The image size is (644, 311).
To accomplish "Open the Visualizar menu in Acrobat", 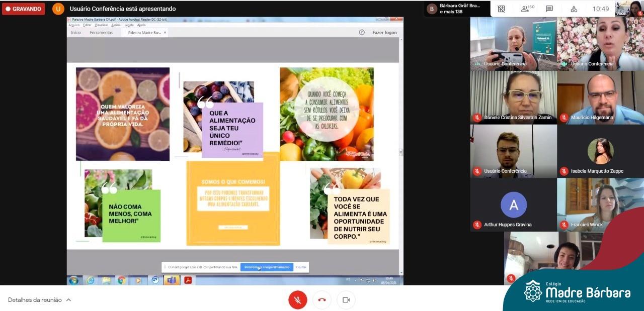I will coord(101,25).
